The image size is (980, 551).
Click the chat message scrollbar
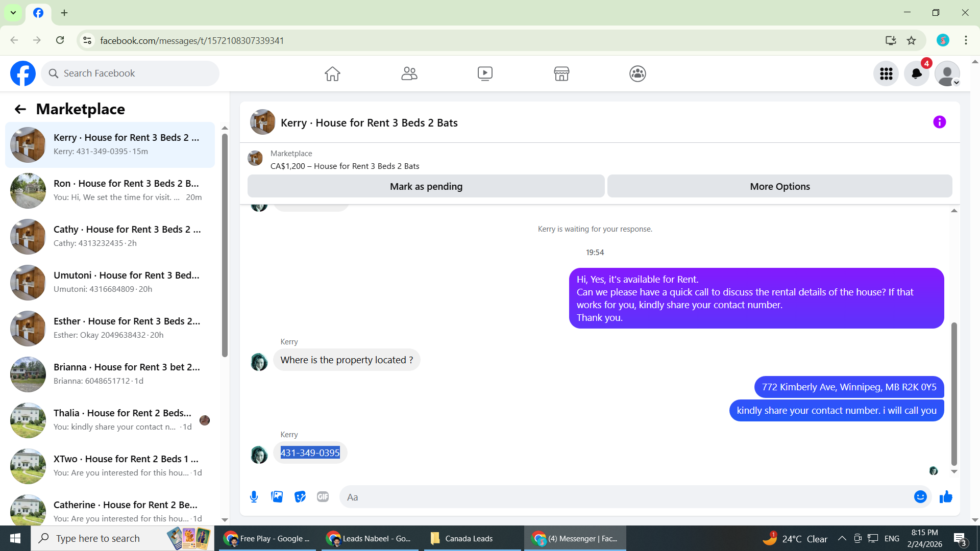[x=953, y=393]
